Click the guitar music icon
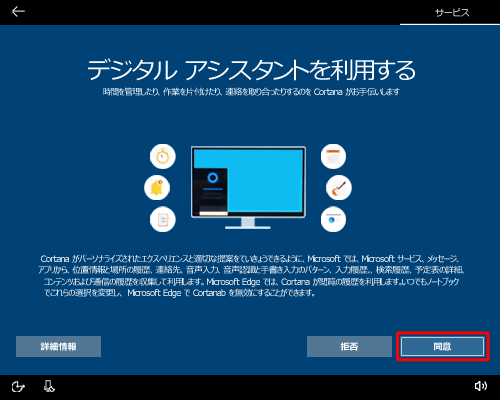This screenshot has height=400, width=500. 339,188
